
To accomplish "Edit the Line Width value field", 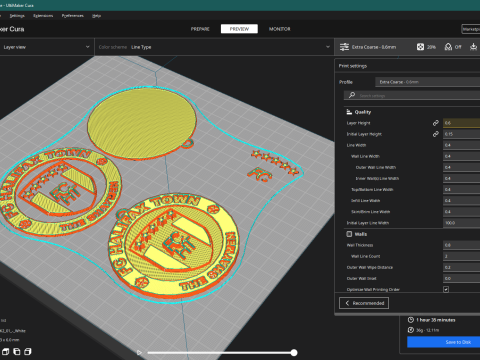I will (x=462, y=145).
